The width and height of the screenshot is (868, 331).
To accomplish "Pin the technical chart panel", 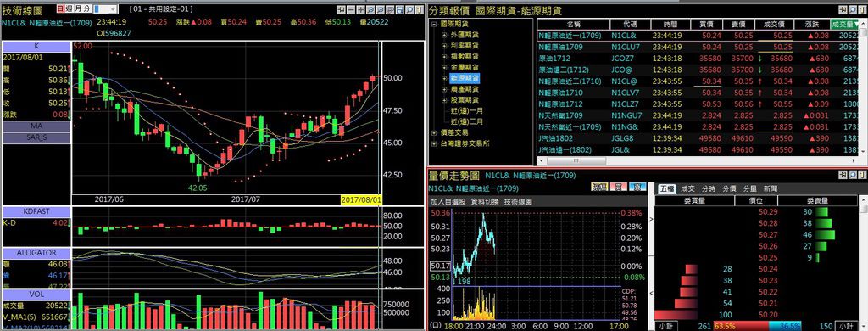I will (341, 9).
